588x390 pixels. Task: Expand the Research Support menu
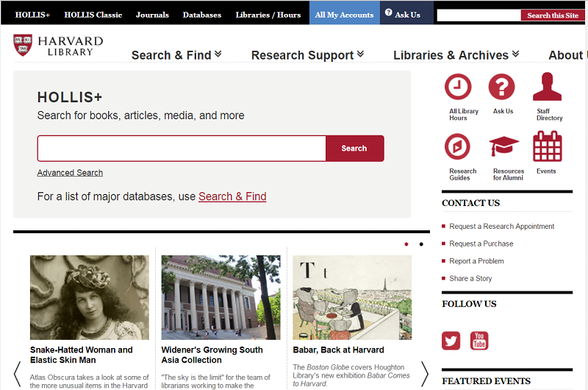[x=307, y=55]
